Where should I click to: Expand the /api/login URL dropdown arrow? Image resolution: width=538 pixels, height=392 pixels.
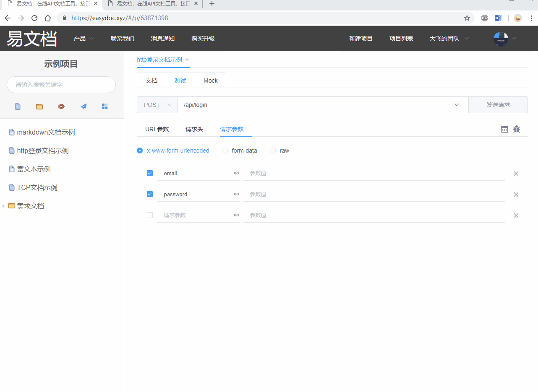[x=457, y=105]
